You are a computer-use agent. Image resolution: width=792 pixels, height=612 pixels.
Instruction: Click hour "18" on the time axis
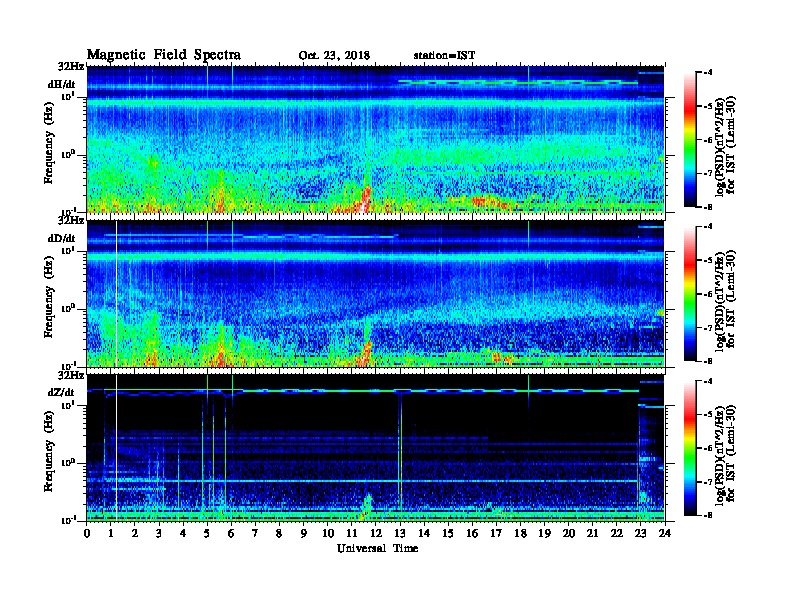520,534
